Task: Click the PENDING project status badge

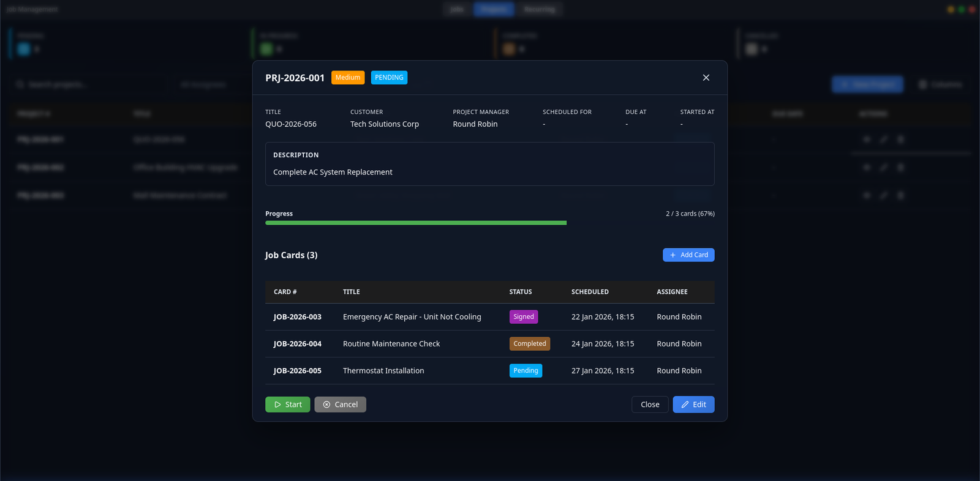Action: (389, 78)
